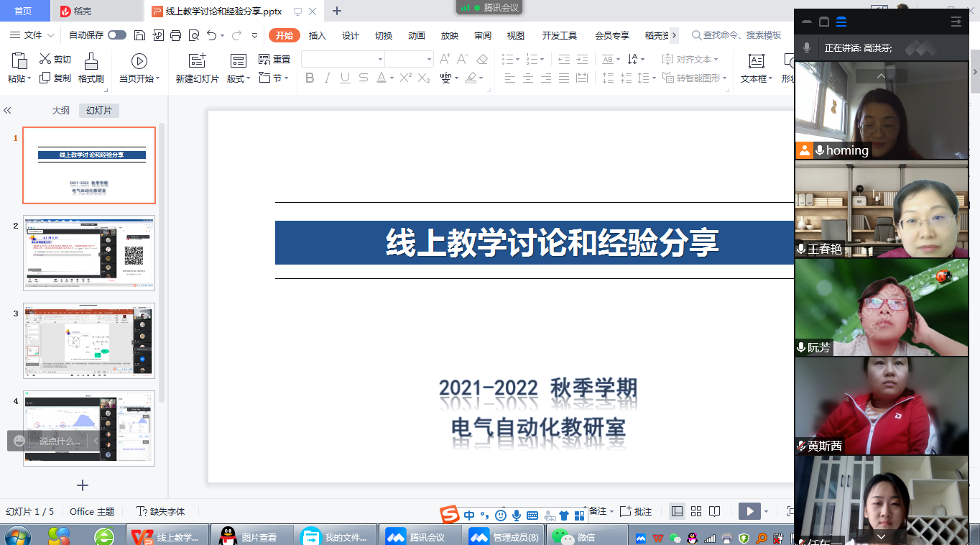Click the status bar play slideshow button
The width and height of the screenshot is (980, 545).
coord(749,511)
